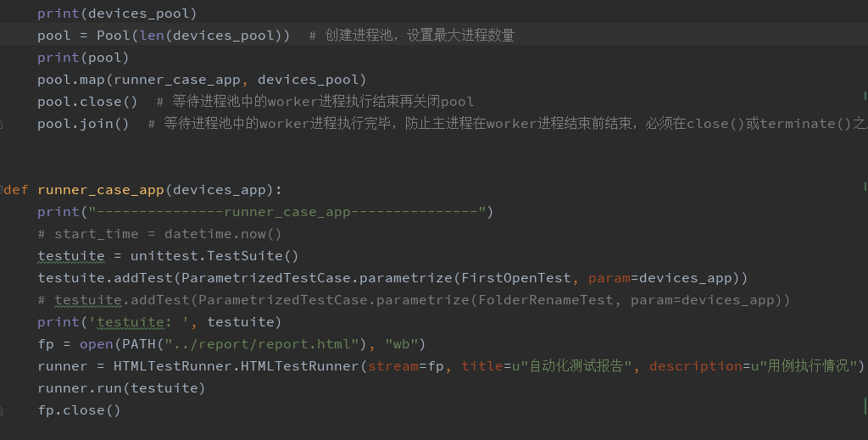Click the dashed 'runner_case_app' print string
This screenshot has height=440, width=868.
[287, 212]
